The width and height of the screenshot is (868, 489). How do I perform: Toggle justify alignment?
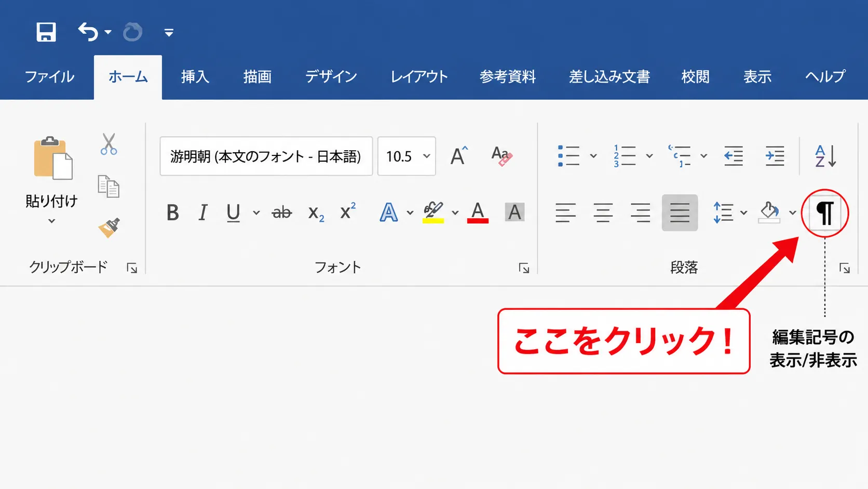tap(680, 213)
